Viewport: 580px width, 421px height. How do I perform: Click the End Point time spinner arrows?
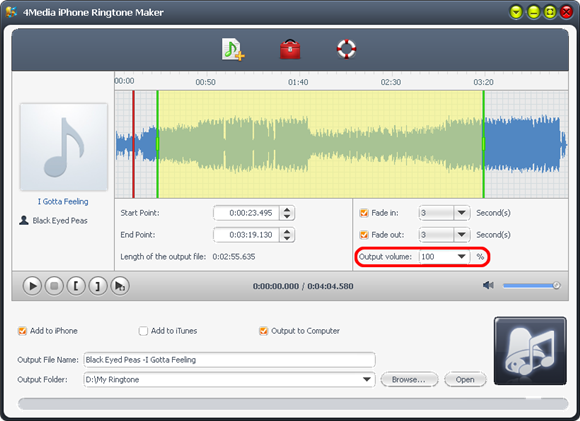[287, 235]
